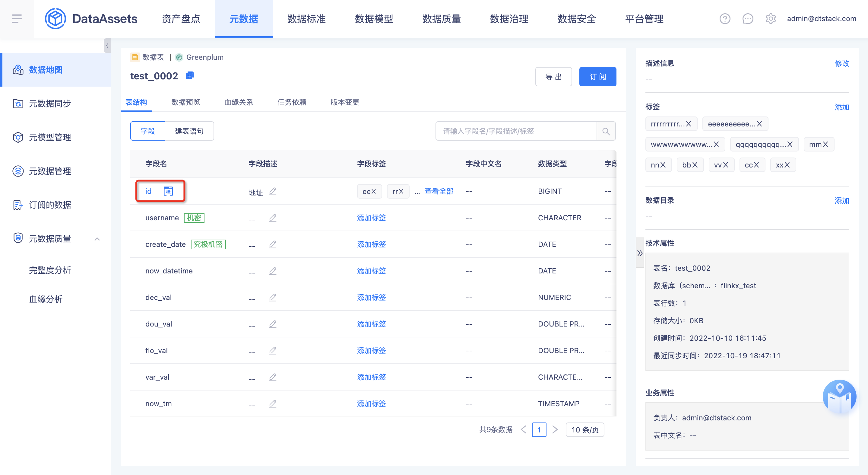Open the 10 条/页 page size dropdown

click(585, 429)
